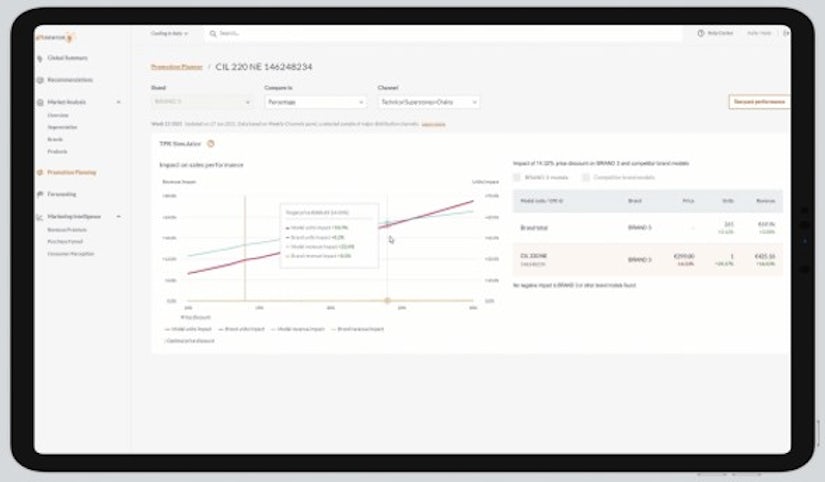825x482 pixels.
Task: Click the Forecasting sidebar icon
Action: click(x=40, y=194)
